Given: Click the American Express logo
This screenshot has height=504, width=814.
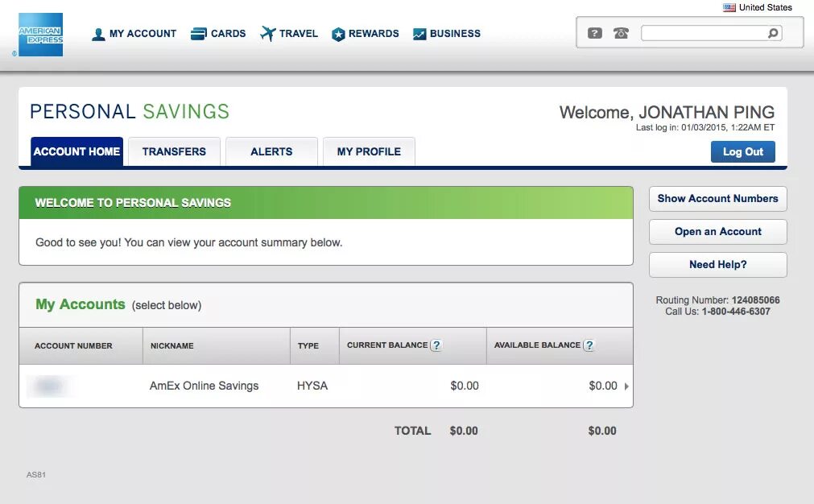Looking at the screenshot, I should coord(40,35).
